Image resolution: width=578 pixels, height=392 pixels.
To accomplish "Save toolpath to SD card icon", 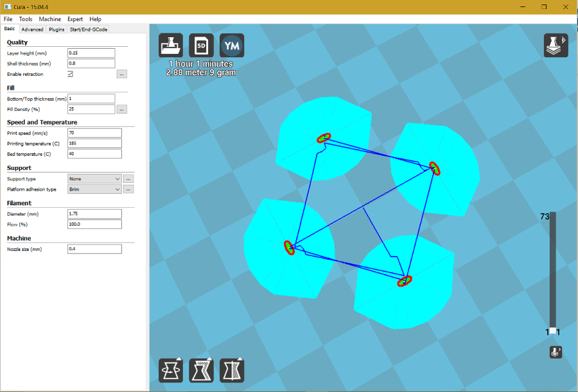I will [x=201, y=46].
